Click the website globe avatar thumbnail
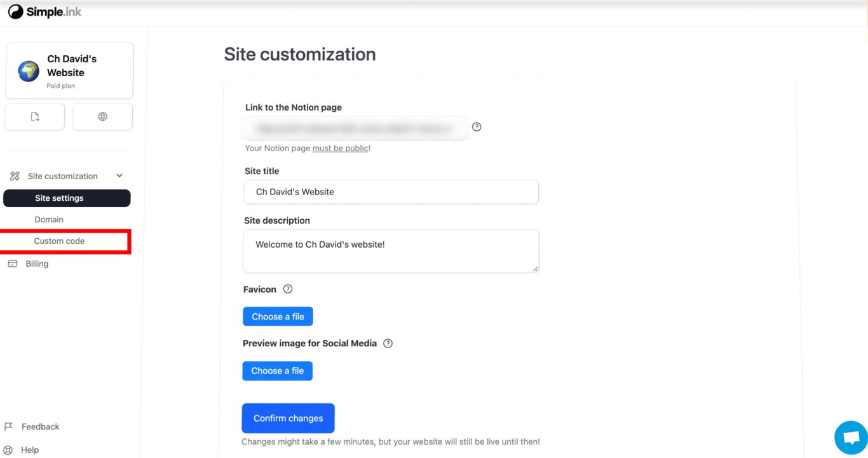Viewport: 868px width, 458px height. [x=27, y=71]
